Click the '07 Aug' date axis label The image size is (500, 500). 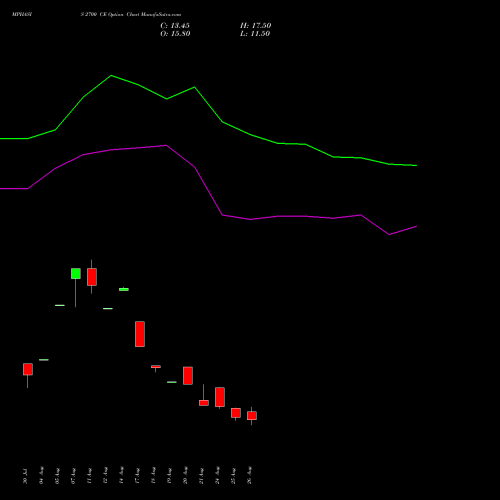73,476
